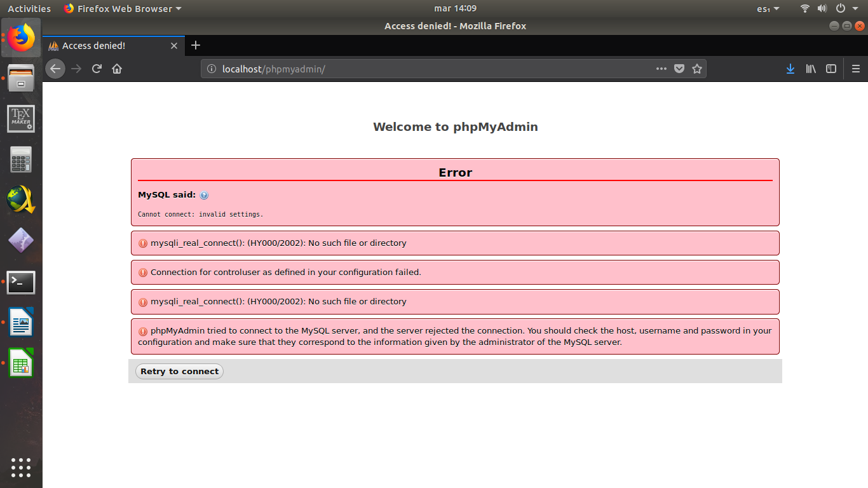Open Texmaker from the dock

coord(21,119)
